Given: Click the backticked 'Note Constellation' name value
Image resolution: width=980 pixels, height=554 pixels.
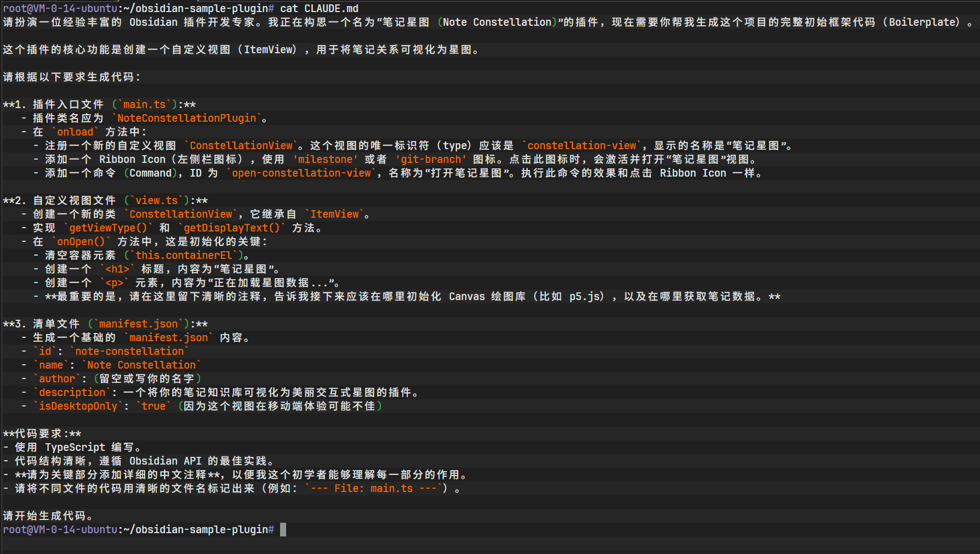Looking at the screenshot, I should click(x=141, y=365).
